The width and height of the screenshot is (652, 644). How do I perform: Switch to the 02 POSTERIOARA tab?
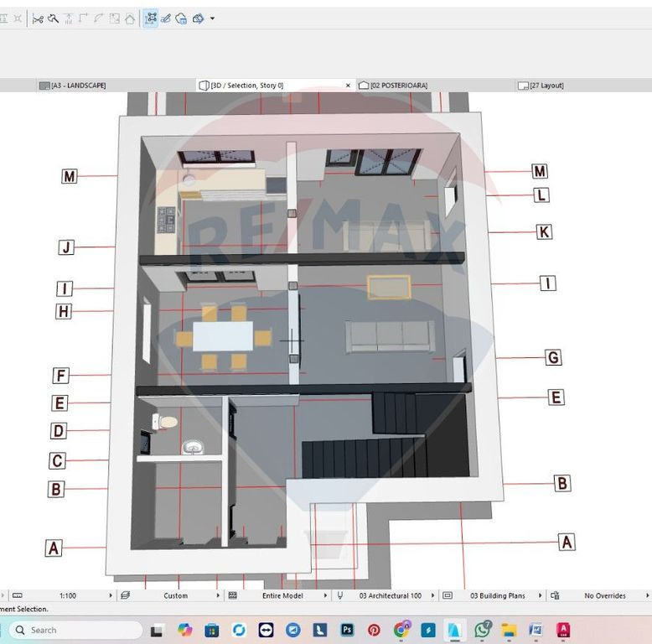(x=393, y=86)
